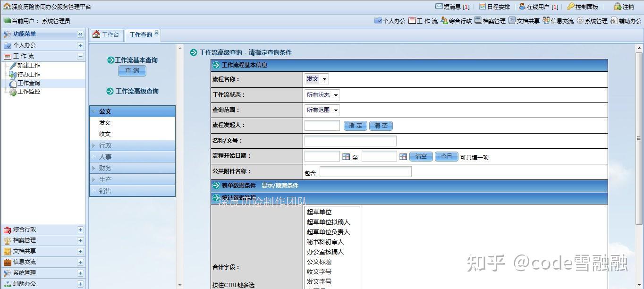Open 系统管理 in top navigation bar
The width and height of the screenshot is (644, 289).
tap(592, 21)
